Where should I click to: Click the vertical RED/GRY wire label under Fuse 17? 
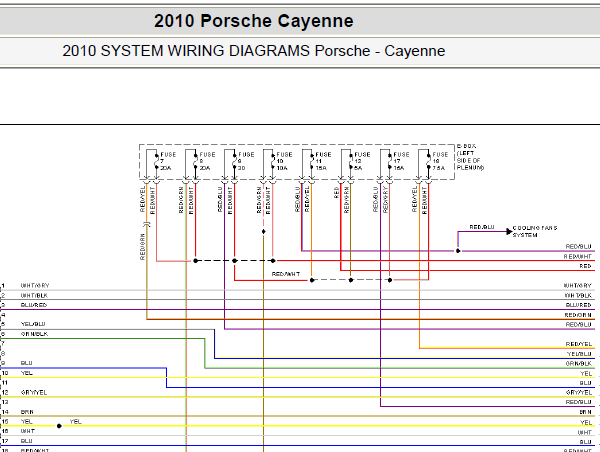pos(385,199)
